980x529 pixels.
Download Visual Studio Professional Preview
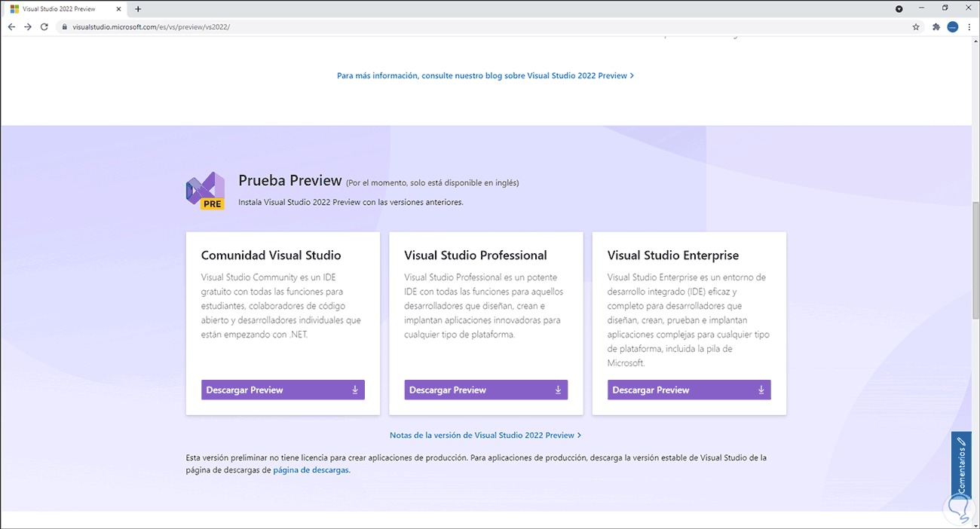pos(485,390)
